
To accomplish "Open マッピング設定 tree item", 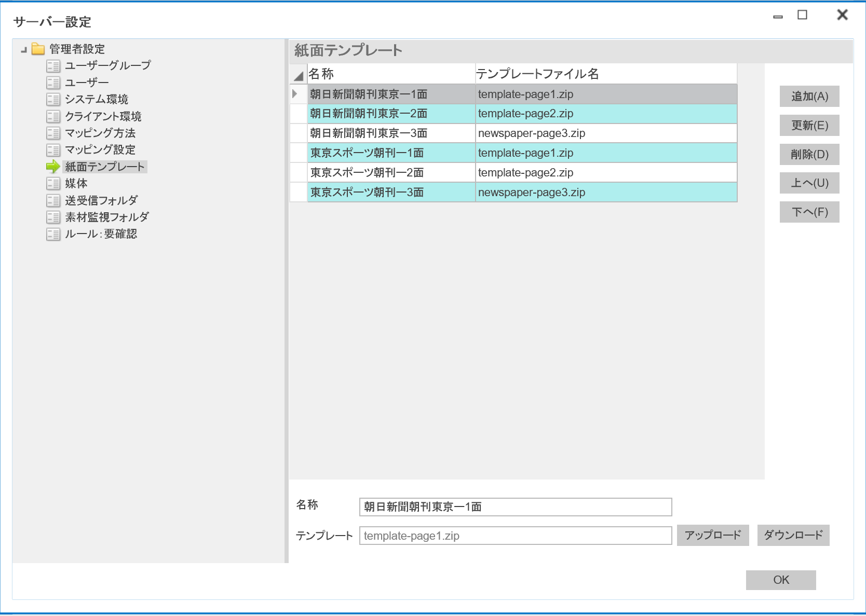I will point(100,150).
